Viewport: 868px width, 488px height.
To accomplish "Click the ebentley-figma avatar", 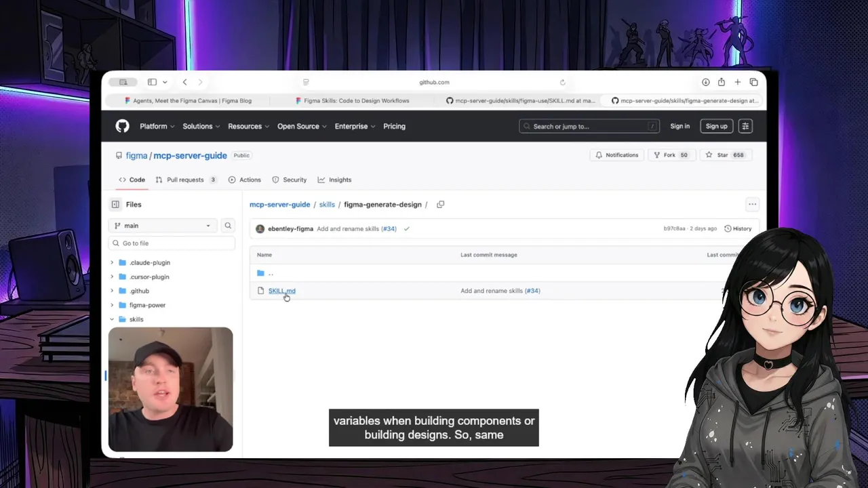I will coord(260,228).
